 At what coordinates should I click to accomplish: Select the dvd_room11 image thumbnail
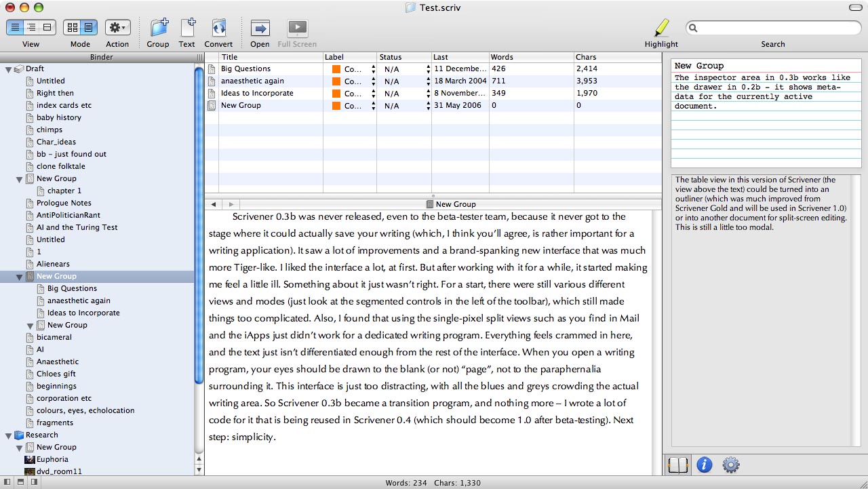tap(30, 471)
